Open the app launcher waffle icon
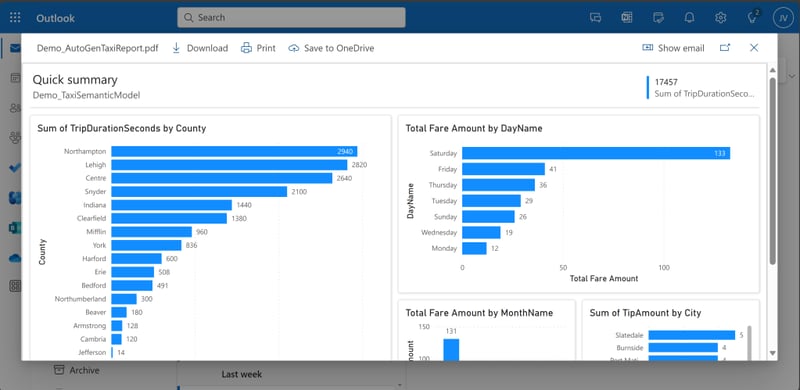 click(x=15, y=18)
